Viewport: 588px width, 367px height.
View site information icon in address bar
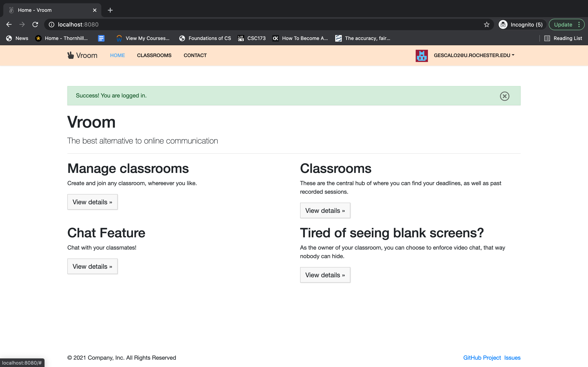(x=51, y=24)
